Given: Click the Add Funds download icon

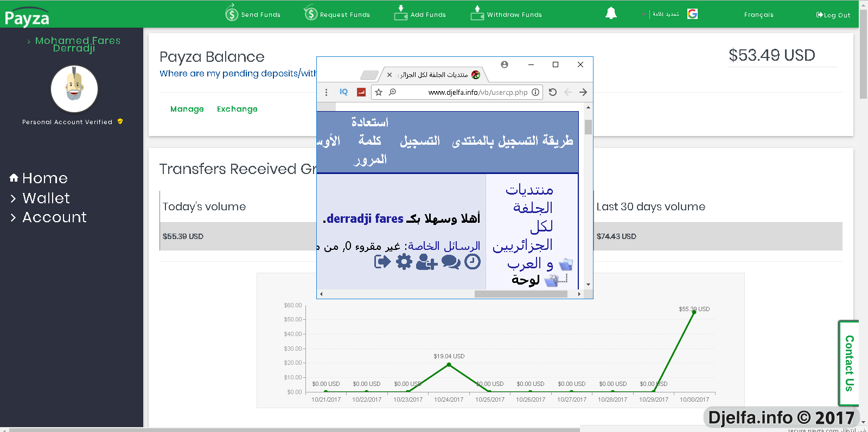Looking at the screenshot, I should click(401, 13).
